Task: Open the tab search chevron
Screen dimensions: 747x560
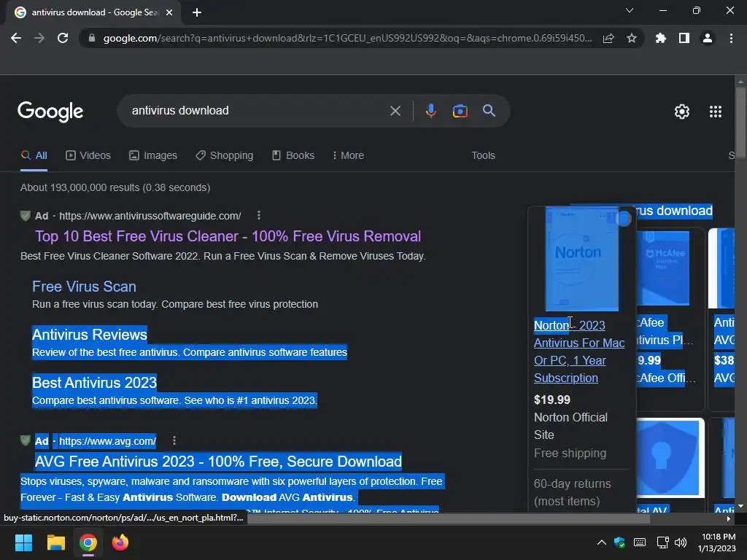Action: tap(630, 10)
